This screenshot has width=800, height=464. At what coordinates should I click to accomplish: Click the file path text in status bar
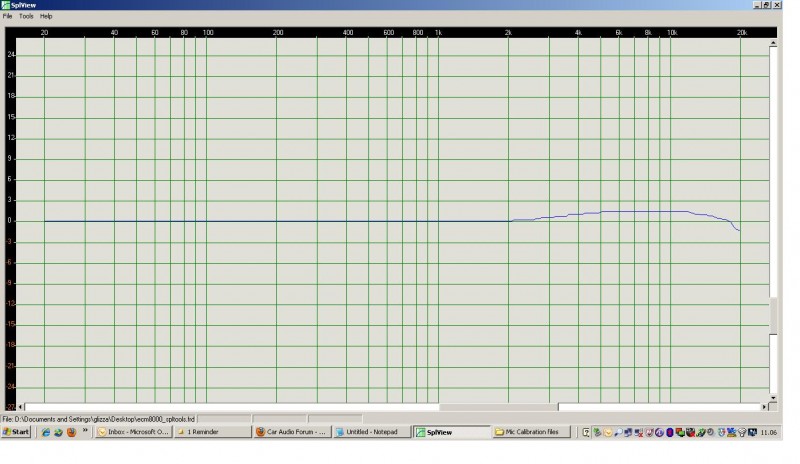coord(98,419)
